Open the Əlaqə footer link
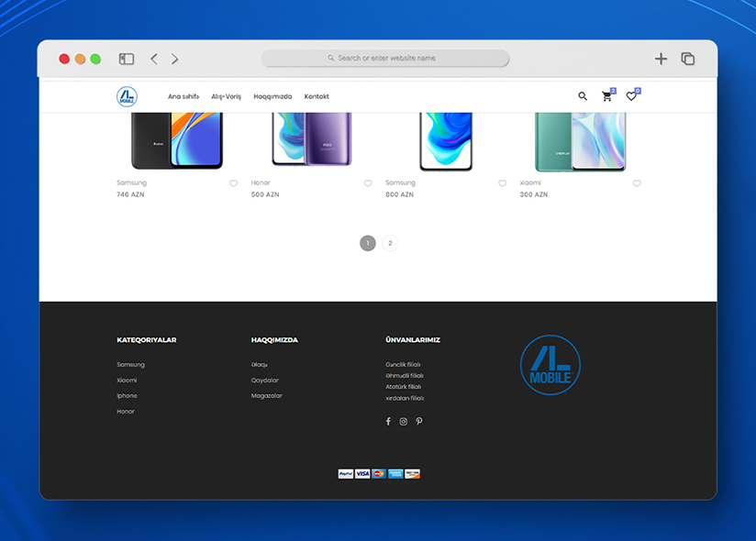 coord(260,365)
